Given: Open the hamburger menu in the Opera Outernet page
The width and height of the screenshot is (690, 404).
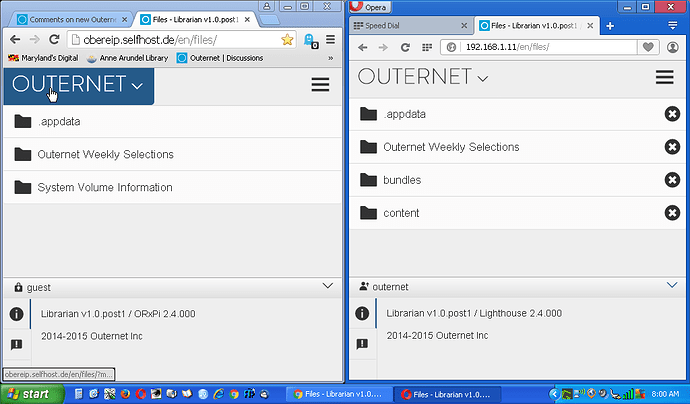Looking at the screenshot, I should [664, 78].
